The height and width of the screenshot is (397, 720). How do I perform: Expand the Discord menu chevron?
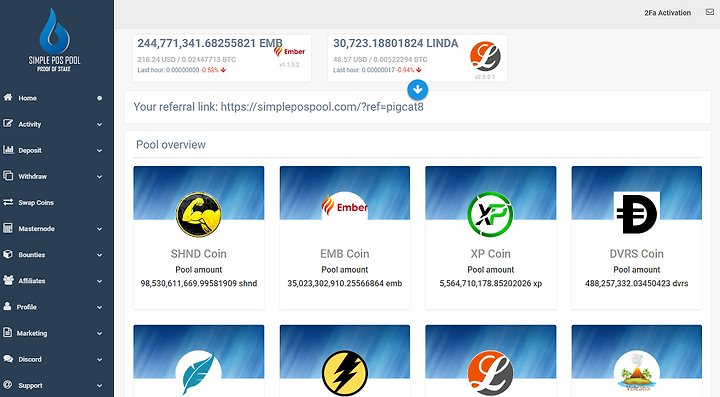tap(100, 360)
